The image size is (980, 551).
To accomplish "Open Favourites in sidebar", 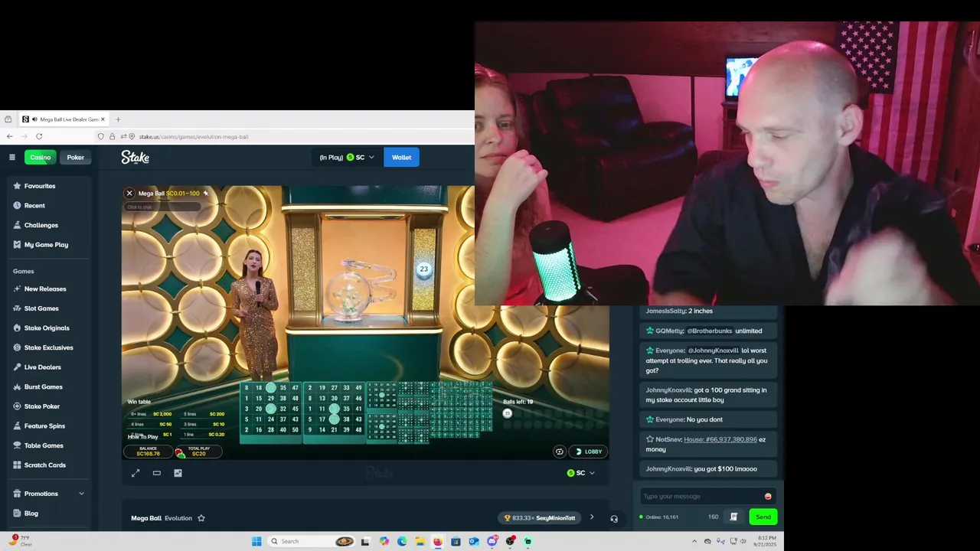I will point(40,186).
